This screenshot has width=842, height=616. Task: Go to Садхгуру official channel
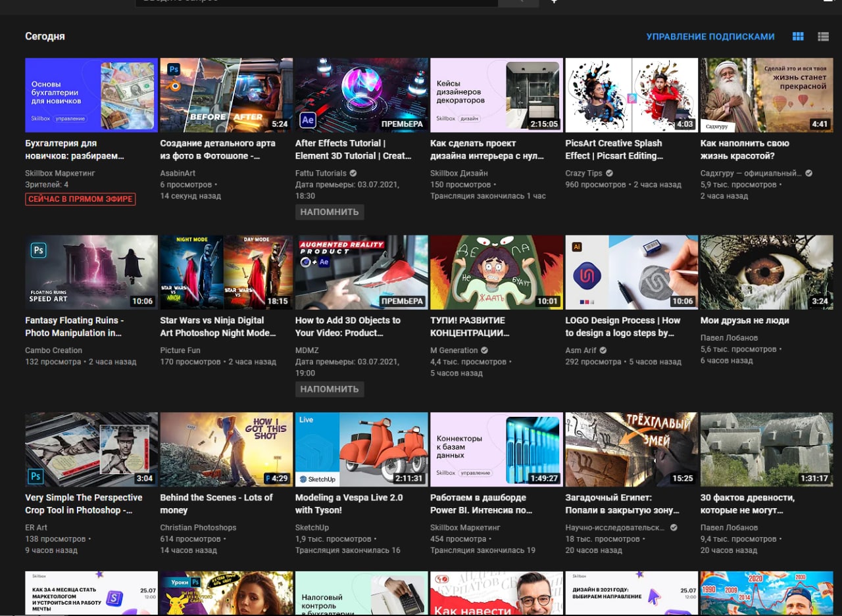click(x=751, y=174)
